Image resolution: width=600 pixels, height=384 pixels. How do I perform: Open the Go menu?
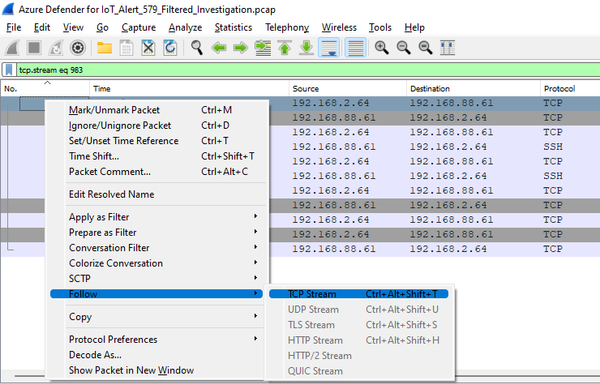click(102, 28)
